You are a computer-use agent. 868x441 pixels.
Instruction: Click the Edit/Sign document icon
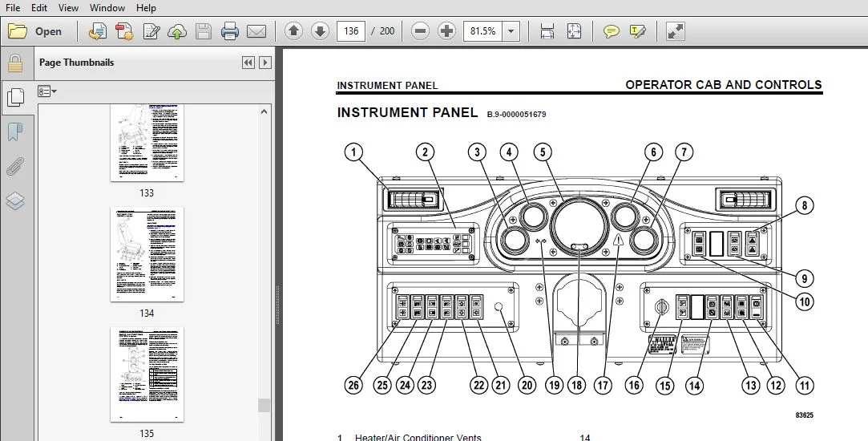(x=151, y=31)
